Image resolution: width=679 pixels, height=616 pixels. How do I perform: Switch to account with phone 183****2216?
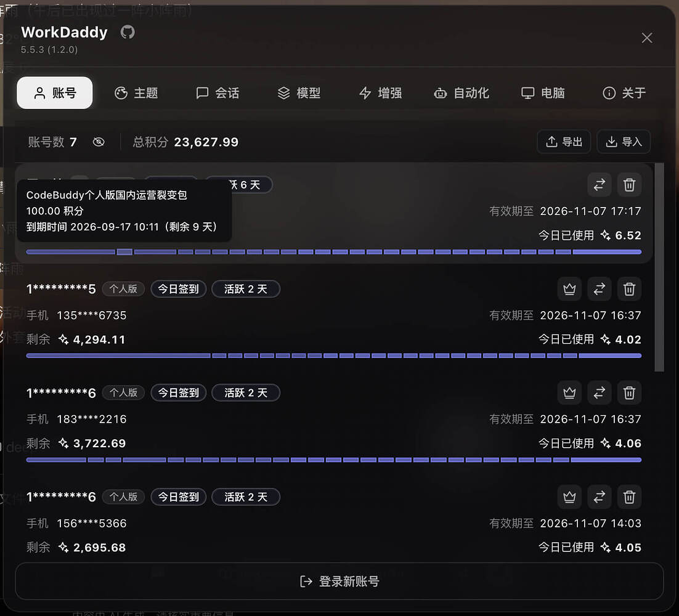[600, 392]
